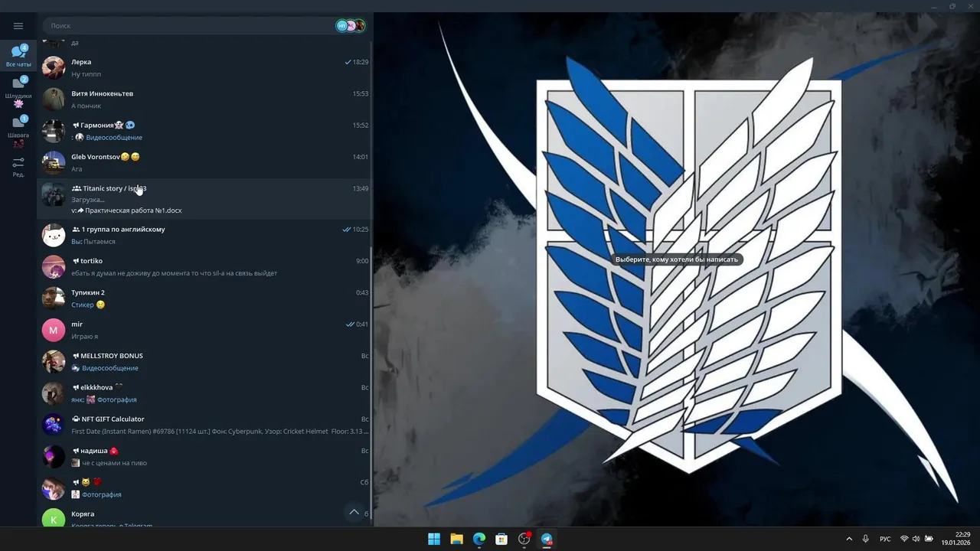This screenshot has height=551, width=980.
Task: Click "Видеосообщение" preview under MELLSTROY BONUS
Action: point(110,368)
